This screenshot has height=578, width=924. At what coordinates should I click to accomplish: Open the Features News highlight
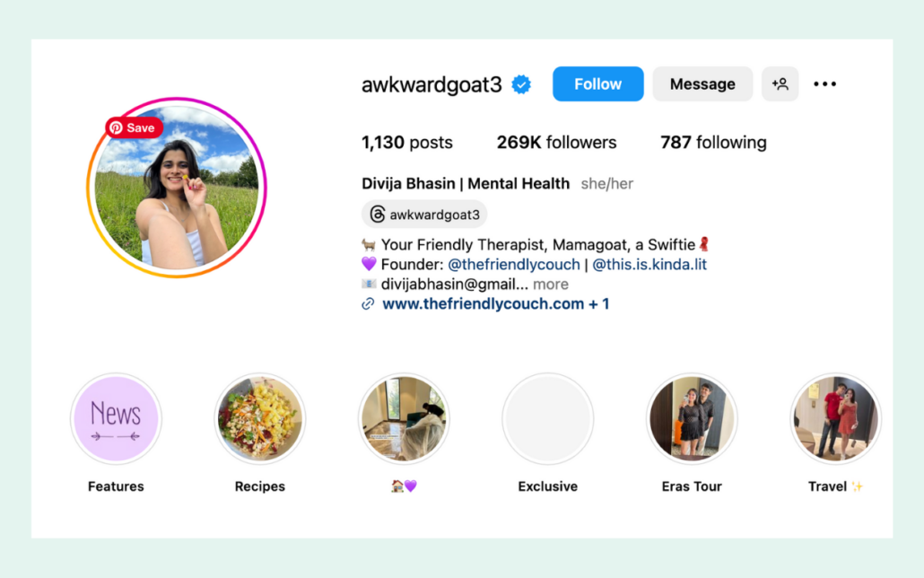click(x=116, y=419)
